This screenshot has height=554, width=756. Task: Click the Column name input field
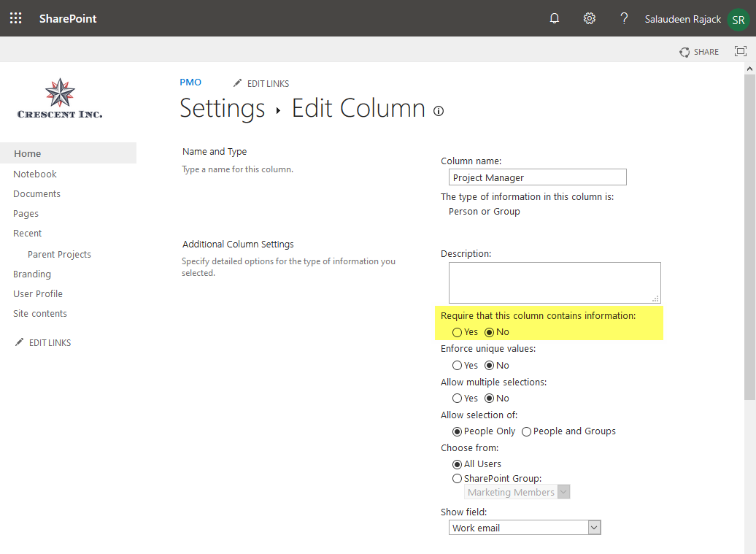tap(537, 177)
